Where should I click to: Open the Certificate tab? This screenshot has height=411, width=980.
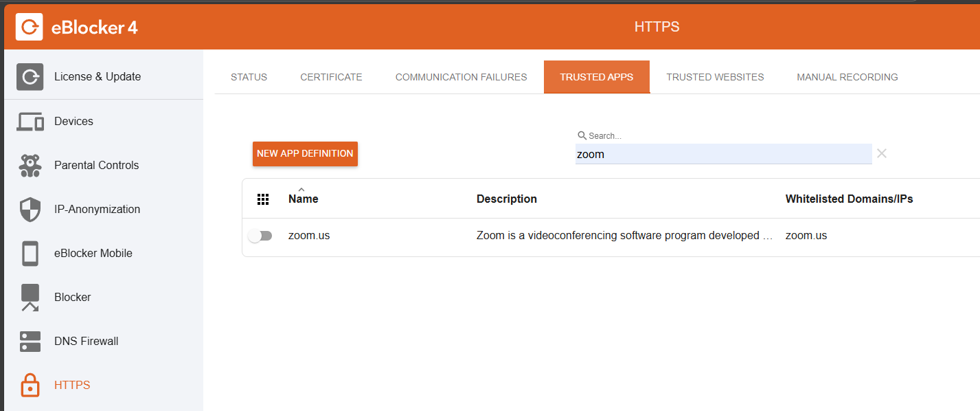331,77
